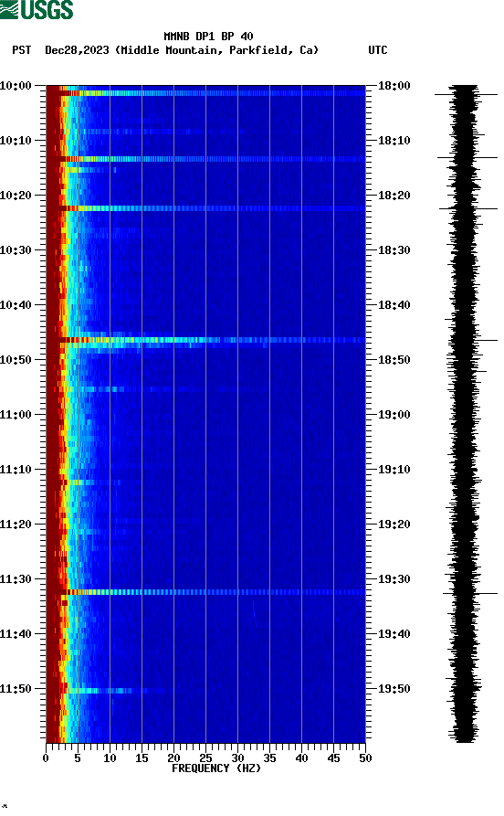Image resolution: width=504 pixels, height=816 pixels.
Task: Click the broadband event streak near 10:22
Action: pos(205,208)
